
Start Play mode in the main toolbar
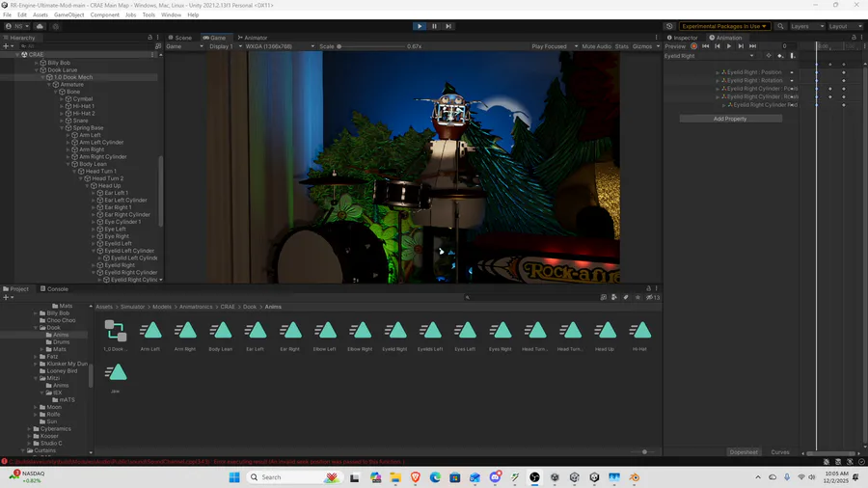[x=420, y=26]
